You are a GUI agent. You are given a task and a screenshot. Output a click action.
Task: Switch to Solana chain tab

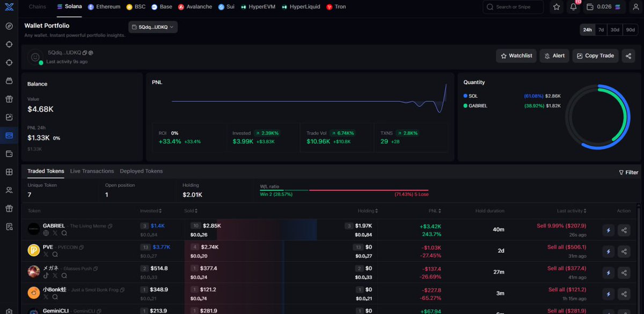tap(69, 7)
